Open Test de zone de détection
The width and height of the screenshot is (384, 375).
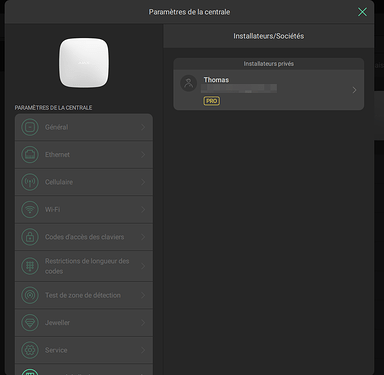coord(84,295)
